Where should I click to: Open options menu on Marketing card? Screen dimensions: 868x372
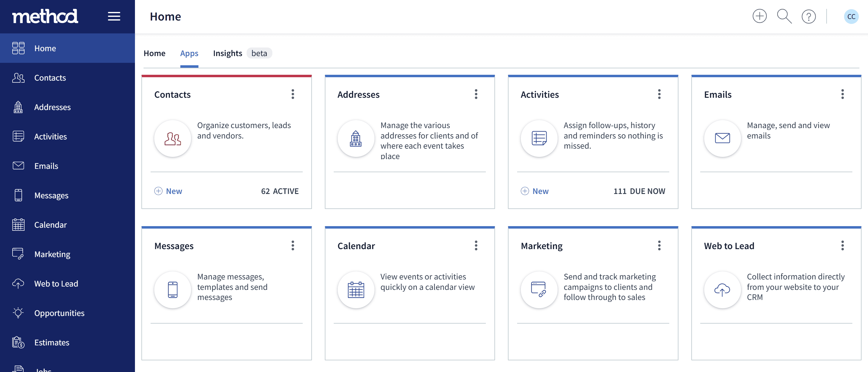click(659, 246)
